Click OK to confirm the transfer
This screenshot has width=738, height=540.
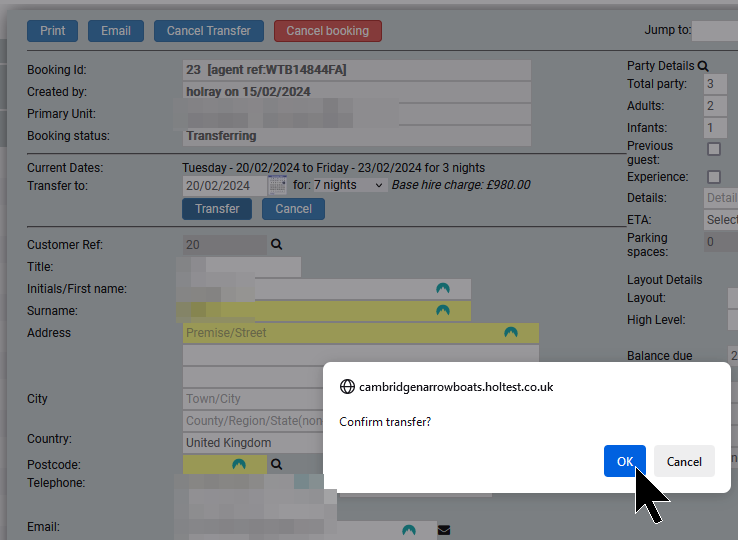(x=624, y=461)
